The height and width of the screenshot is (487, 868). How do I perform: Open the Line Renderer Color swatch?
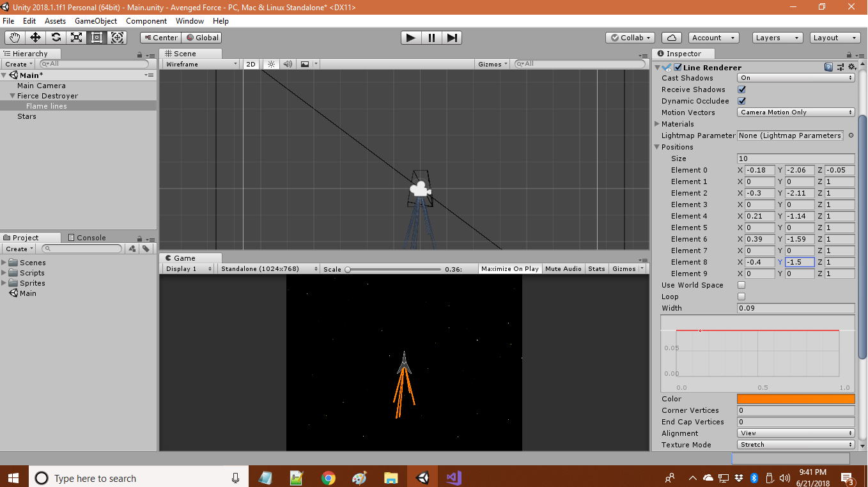coord(796,398)
